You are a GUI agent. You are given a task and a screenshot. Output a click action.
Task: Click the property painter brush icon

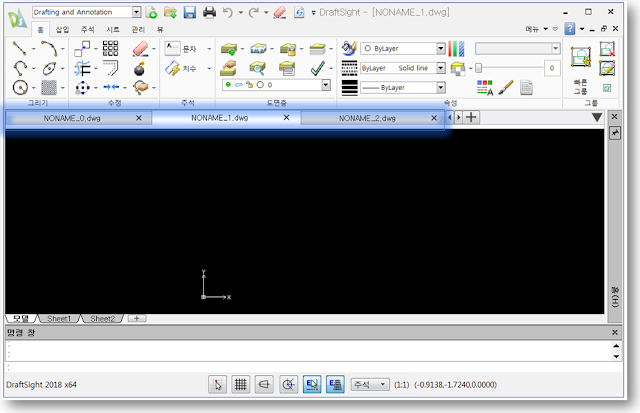506,87
